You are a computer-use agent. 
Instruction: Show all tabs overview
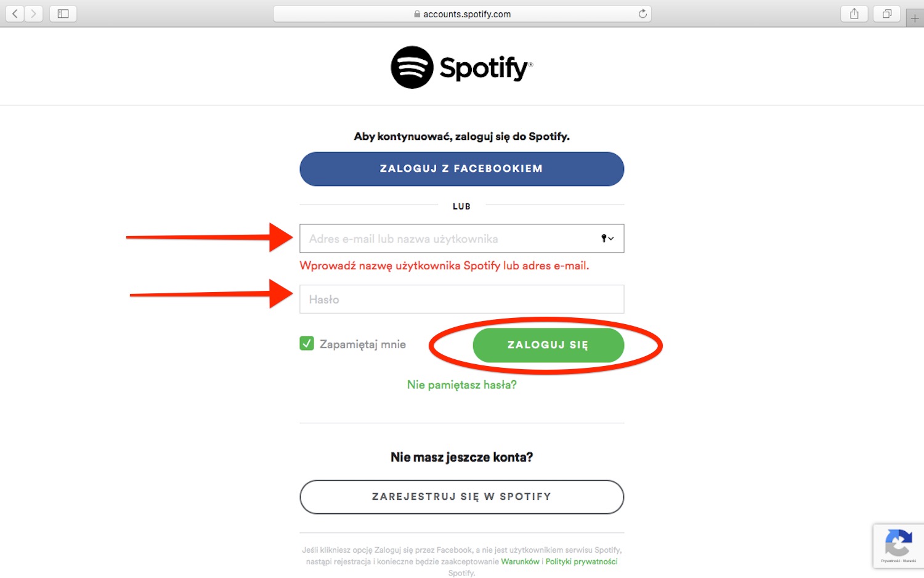pyautogui.click(x=886, y=14)
